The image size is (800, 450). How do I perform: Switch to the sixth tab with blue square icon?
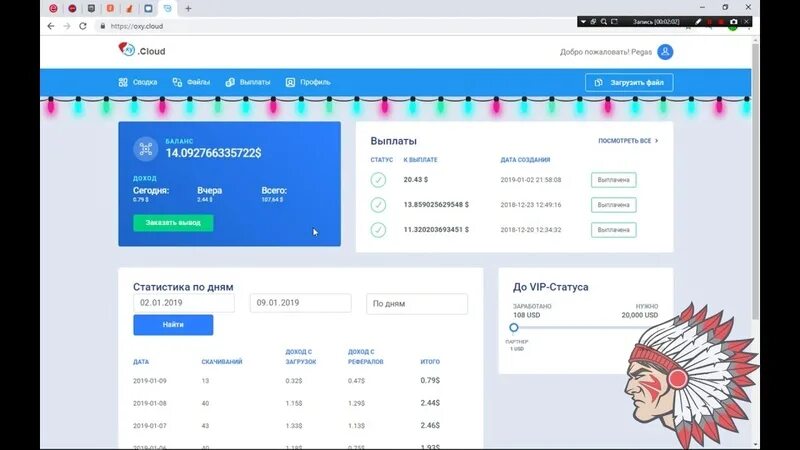[148, 8]
